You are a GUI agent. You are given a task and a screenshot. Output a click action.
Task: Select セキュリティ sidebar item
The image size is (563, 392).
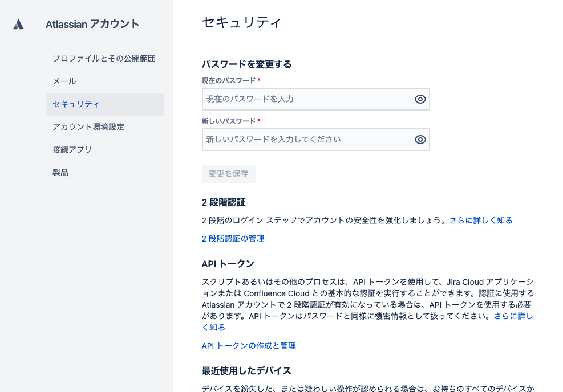click(x=76, y=104)
